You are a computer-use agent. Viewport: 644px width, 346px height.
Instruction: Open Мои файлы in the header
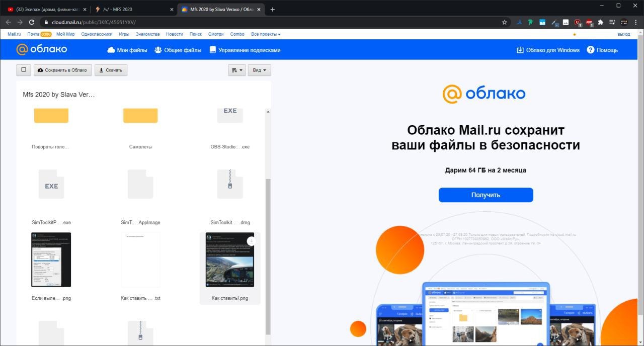click(x=127, y=50)
